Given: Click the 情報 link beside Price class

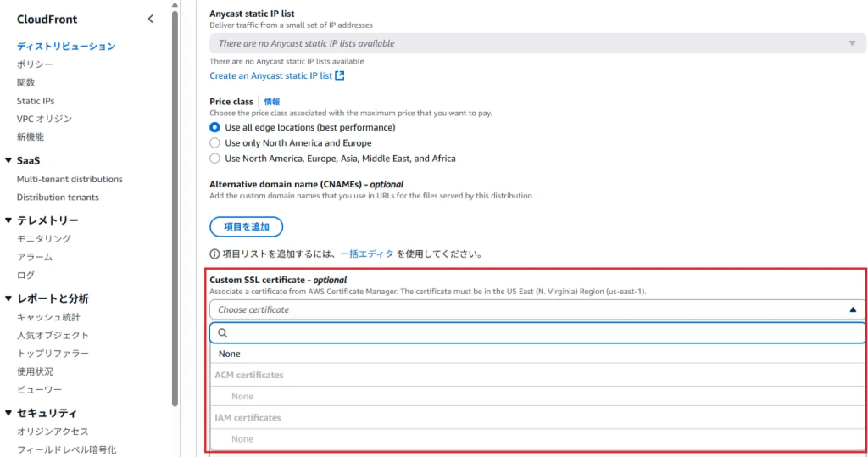Looking at the screenshot, I should [x=272, y=102].
